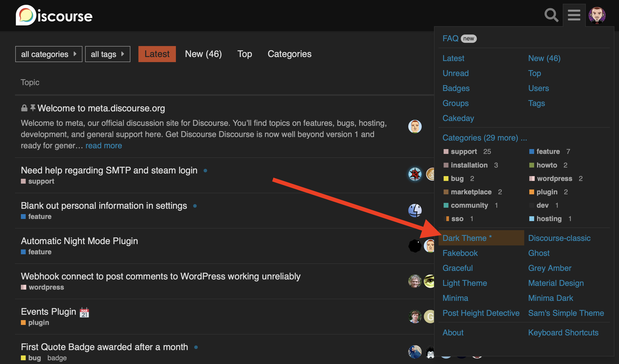Switch to Grey Amber theme

point(550,268)
